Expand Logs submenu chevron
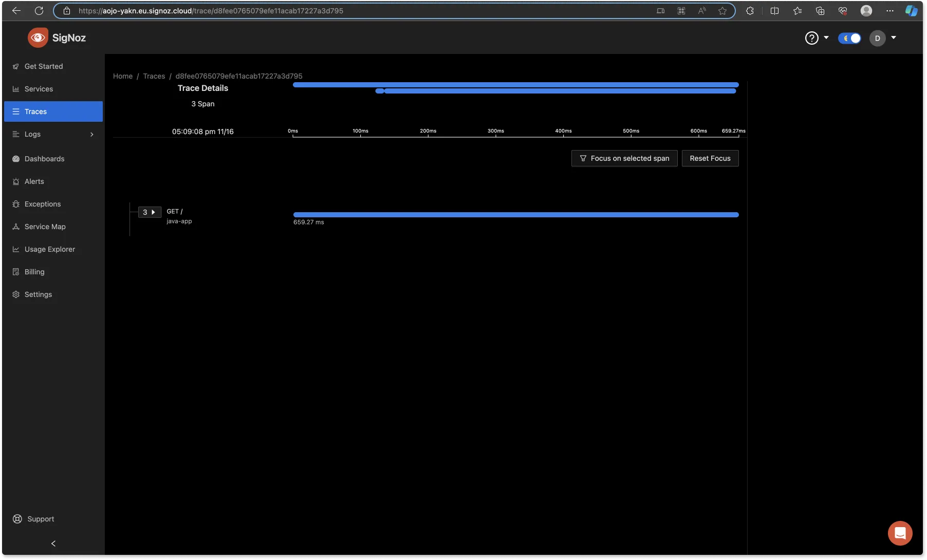 pos(92,134)
